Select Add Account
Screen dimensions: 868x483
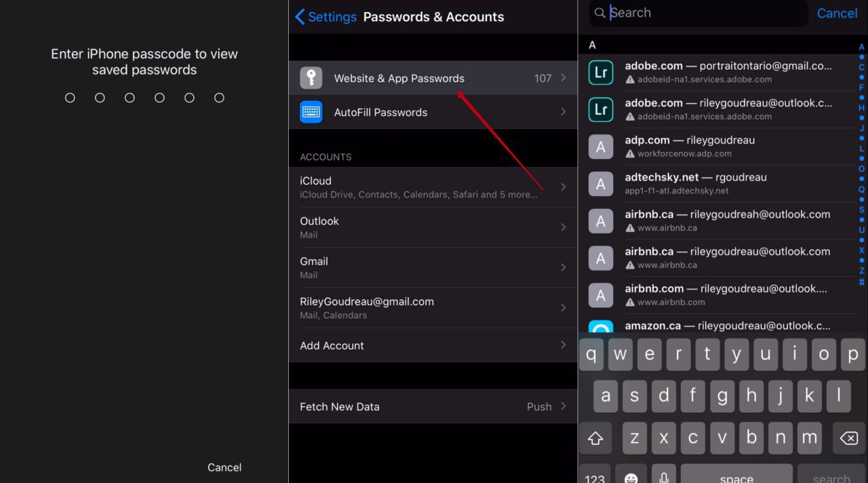point(433,345)
